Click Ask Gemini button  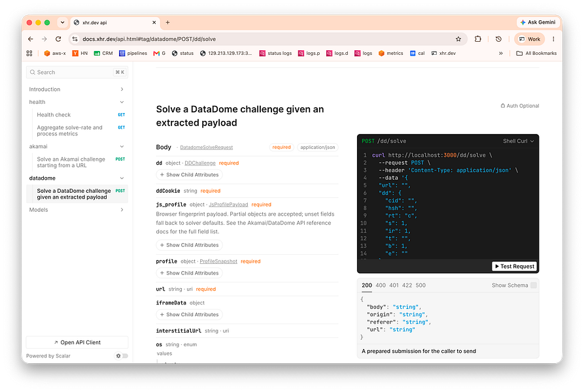[x=538, y=22]
